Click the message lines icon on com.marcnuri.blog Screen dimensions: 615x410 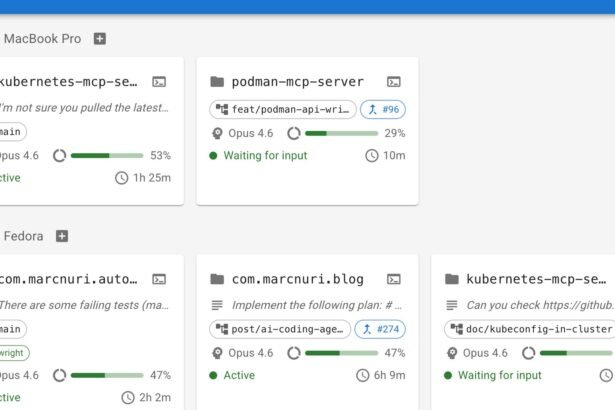pos(217,305)
